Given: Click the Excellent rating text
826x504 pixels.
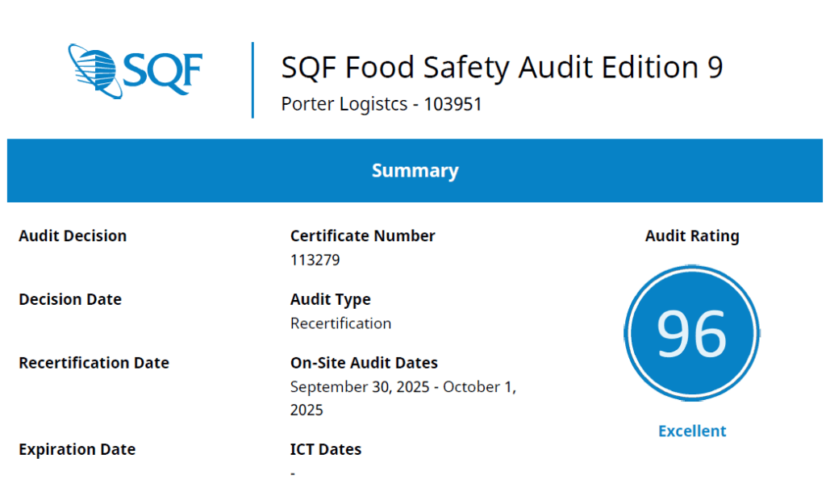Looking at the screenshot, I should (692, 431).
